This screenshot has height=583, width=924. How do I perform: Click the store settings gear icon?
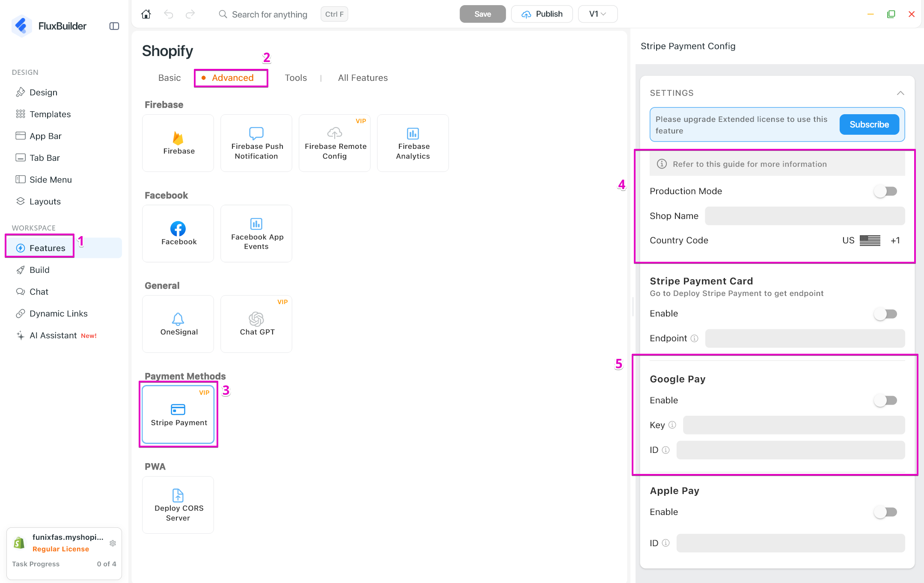point(113,543)
